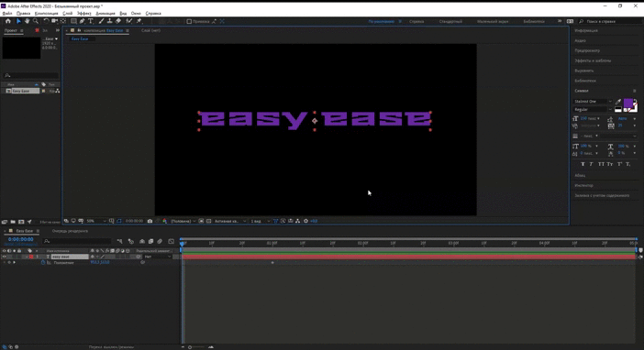This screenshot has height=350, width=644.
Task: Select the Brush tool
Action: point(101,21)
